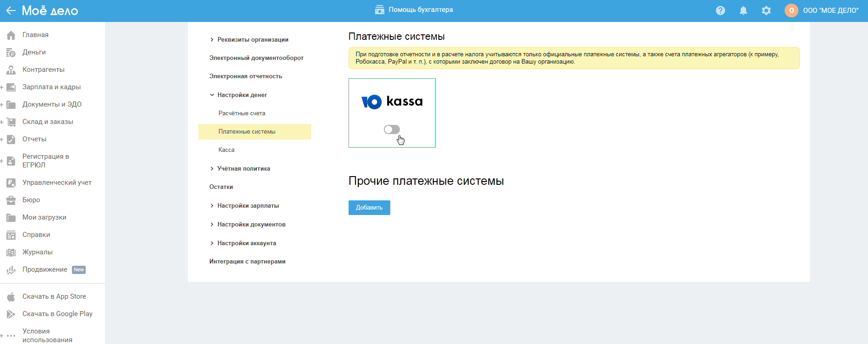This screenshot has height=344, width=868.
Task: Open the Журналы icon in sidebar
Action: pos(11,253)
